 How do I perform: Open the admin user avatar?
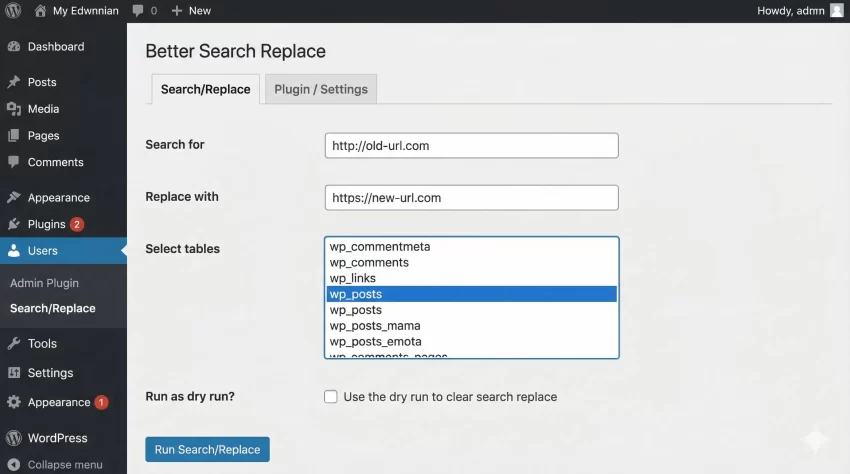[x=837, y=11]
